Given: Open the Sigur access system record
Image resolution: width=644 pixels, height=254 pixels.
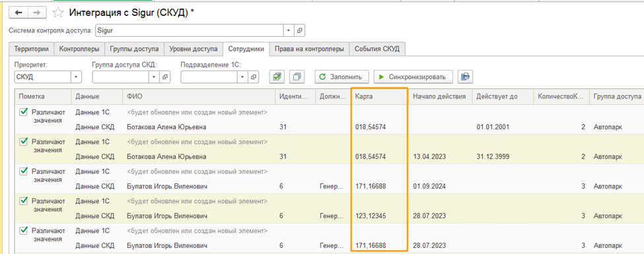Looking at the screenshot, I should tap(301, 30).
